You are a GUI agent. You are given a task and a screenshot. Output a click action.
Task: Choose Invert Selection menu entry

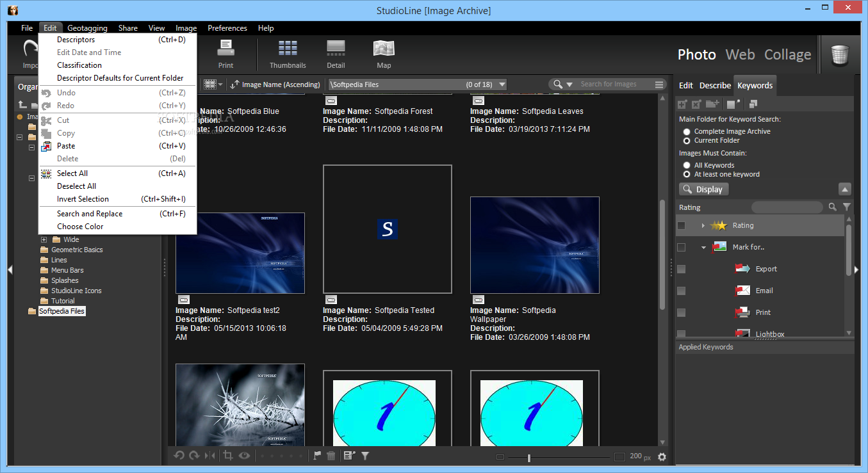point(117,199)
